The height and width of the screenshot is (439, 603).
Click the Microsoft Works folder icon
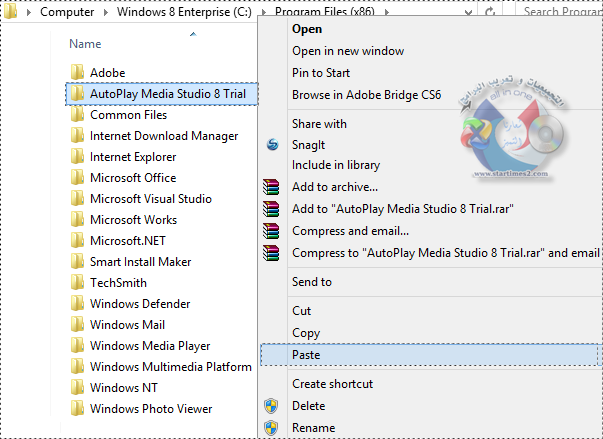pos(77,220)
